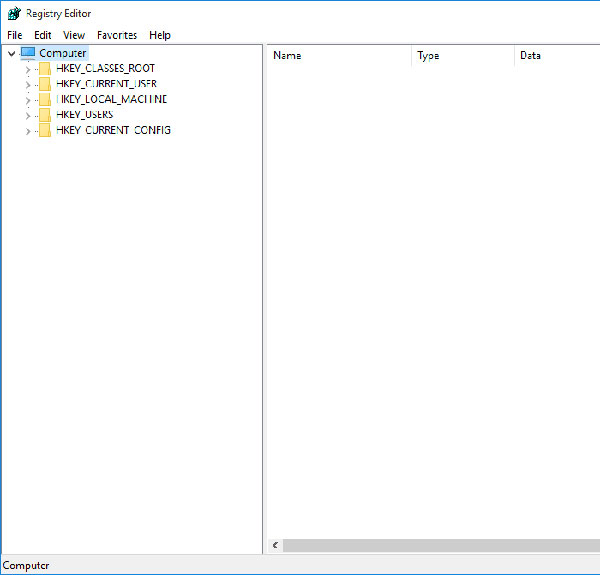Select HKEY_CURRENT_CONFIG text in tree
Screen dimensions: 600x575
pyautogui.click(x=113, y=130)
